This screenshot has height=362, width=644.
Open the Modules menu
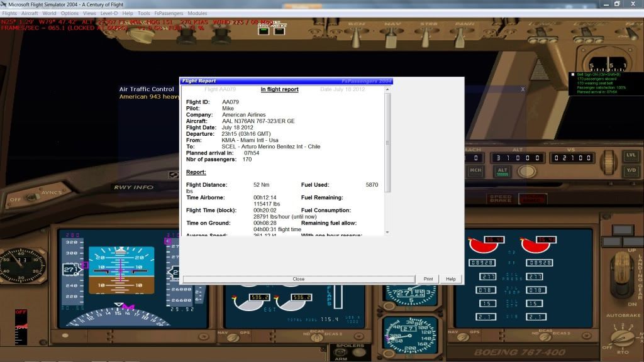coord(197,13)
